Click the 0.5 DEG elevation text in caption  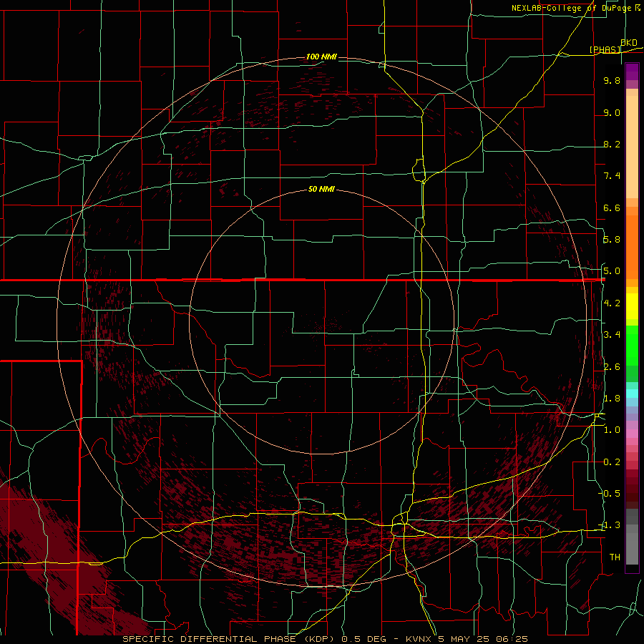click(364, 639)
